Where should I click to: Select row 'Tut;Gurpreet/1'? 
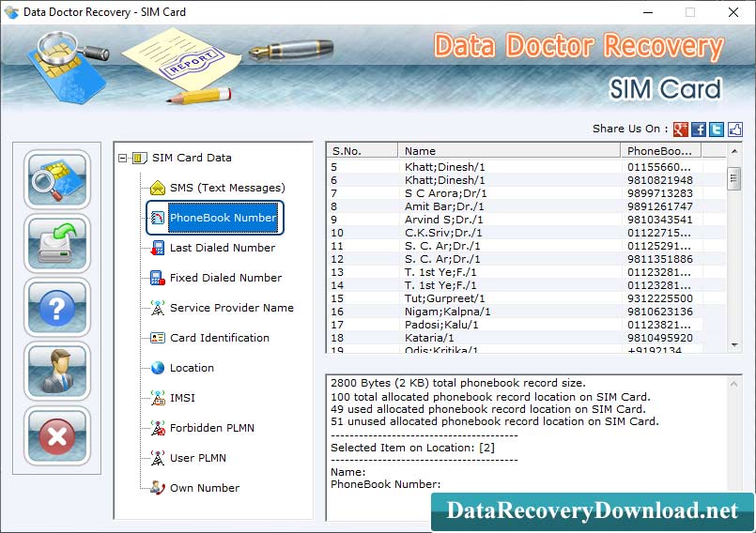coord(526,298)
